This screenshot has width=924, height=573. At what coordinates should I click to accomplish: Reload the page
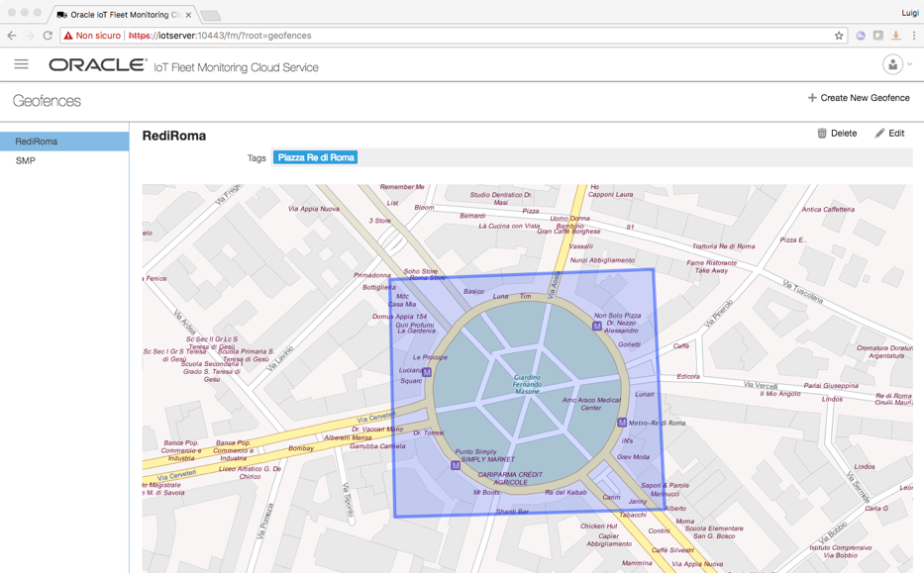(x=48, y=36)
